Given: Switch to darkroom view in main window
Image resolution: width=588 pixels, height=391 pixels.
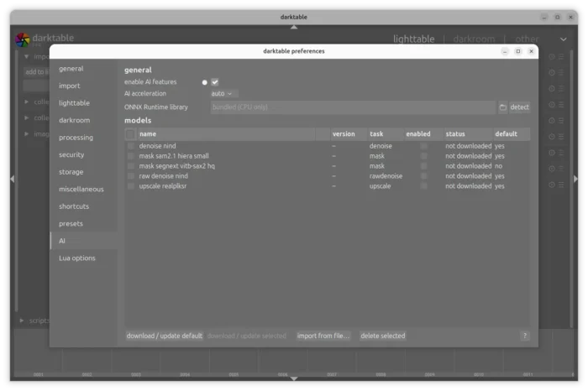Looking at the screenshot, I should pyautogui.click(x=474, y=39).
